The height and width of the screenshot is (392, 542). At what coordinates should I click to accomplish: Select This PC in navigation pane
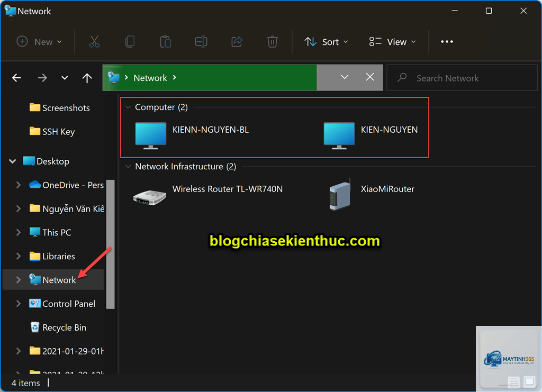click(x=50, y=232)
